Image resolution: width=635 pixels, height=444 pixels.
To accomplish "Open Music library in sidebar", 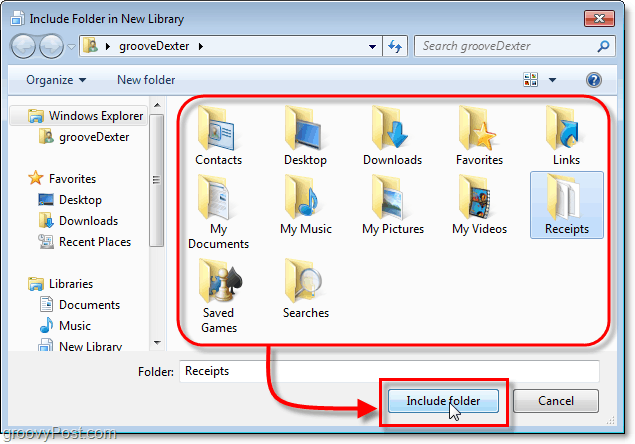I will tap(65, 326).
